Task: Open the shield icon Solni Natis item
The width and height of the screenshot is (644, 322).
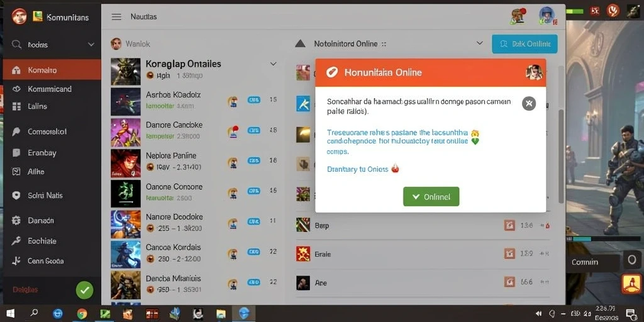Action: coord(16,196)
